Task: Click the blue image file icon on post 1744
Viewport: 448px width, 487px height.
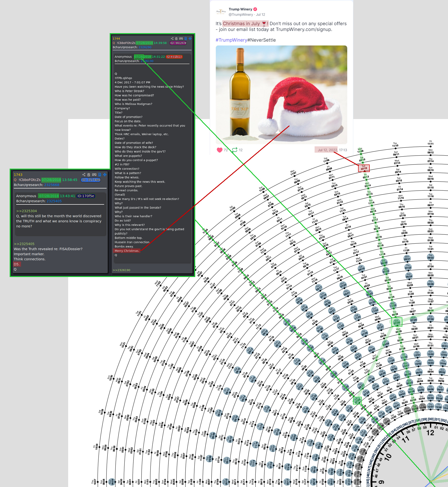Action: pyautogui.click(x=185, y=38)
